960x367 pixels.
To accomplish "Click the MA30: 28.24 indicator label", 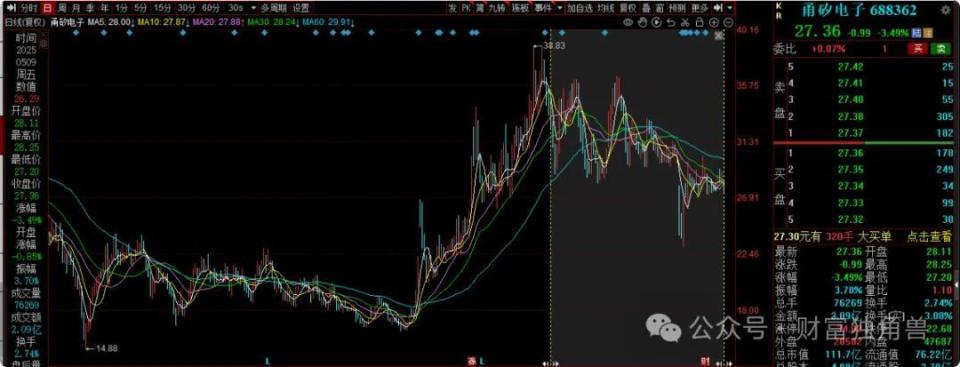I will click(270, 22).
